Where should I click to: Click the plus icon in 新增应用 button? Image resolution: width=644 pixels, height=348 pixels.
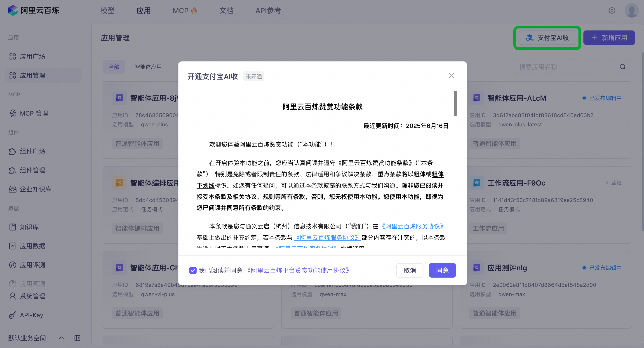[595, 38]
